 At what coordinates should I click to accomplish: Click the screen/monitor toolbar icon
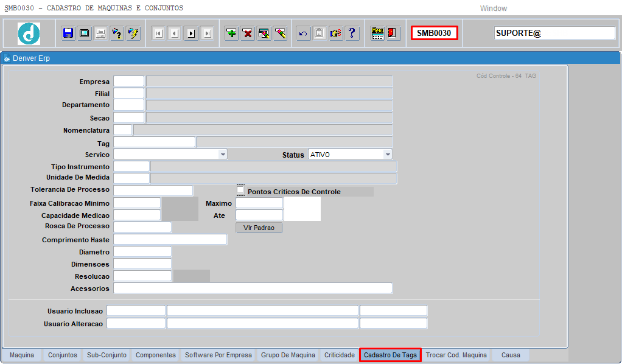pos(85,33)
